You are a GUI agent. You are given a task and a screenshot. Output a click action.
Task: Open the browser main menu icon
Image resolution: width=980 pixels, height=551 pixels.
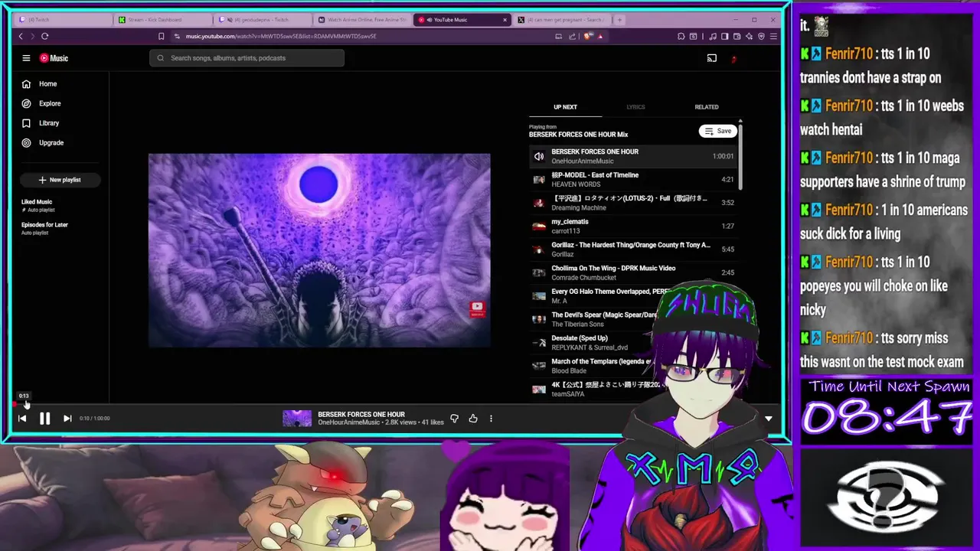click(x=774, y=36)
